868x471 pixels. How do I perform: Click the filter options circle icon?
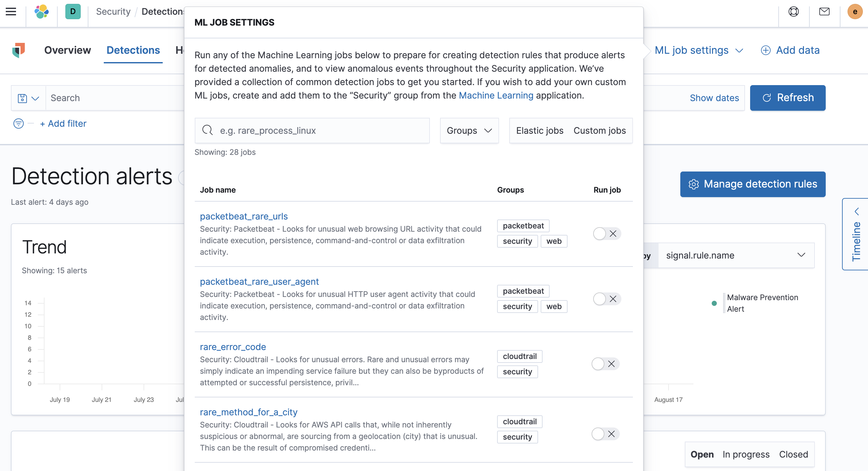tap(19, 124)
